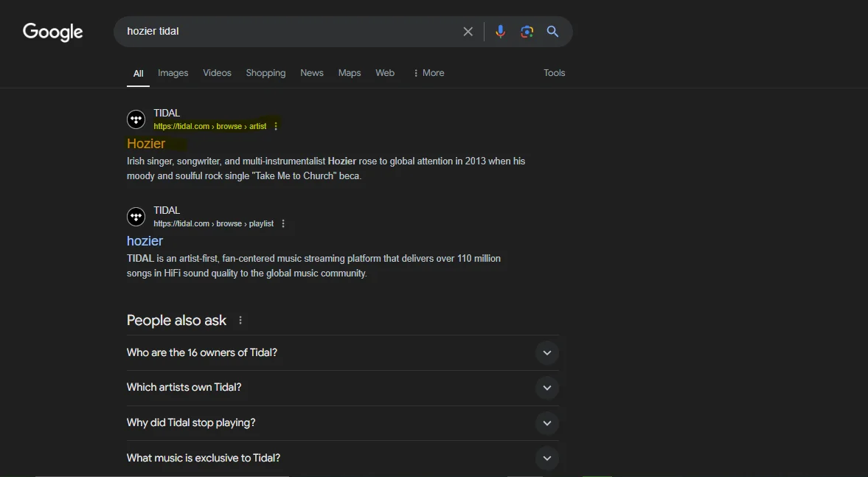This screenshot has height=477, width=868.
Task: Open the hozier playlist result link
Action: pyautogui.click(x=145, y=241)
